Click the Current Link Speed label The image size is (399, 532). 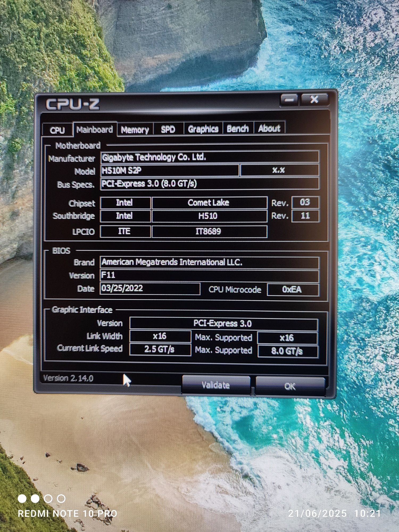(90, 348)
